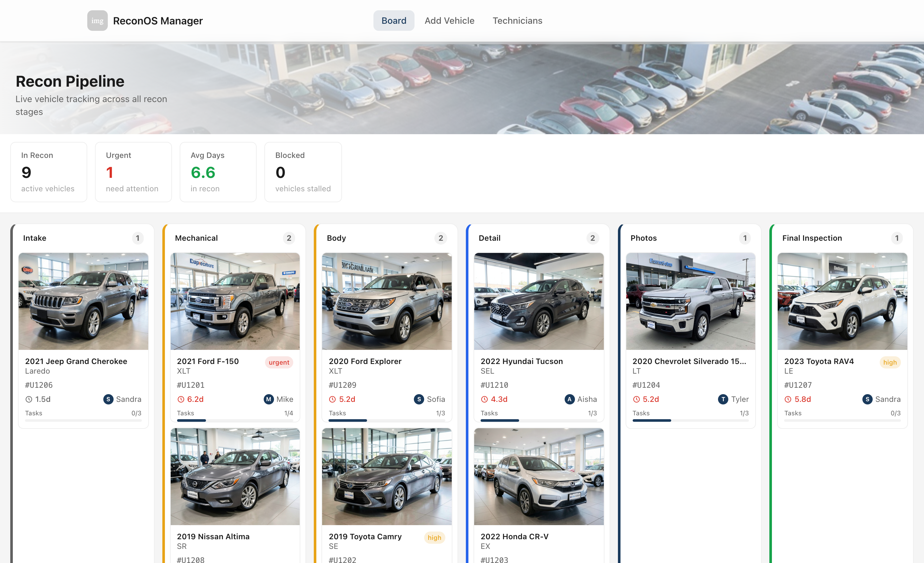This screenshot has height=563, width=924.
Task: Click the clock icon on the Ford Explorer card
Action: point(332,400)
